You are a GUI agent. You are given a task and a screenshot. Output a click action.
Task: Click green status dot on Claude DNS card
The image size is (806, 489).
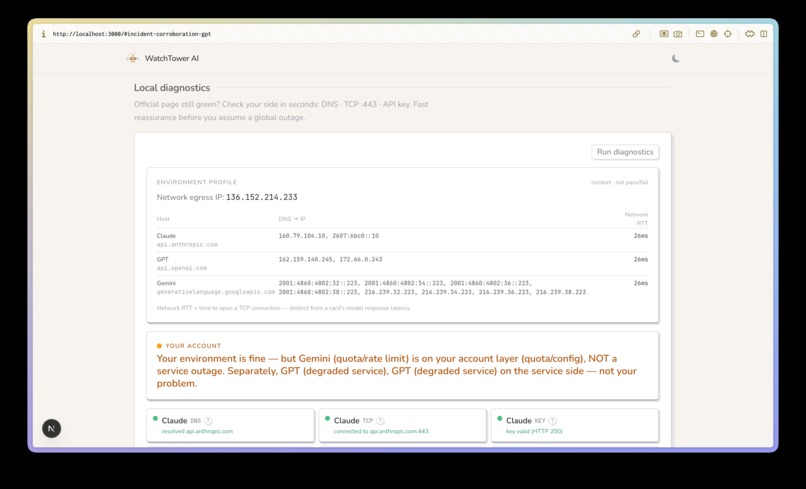(155, 419)
